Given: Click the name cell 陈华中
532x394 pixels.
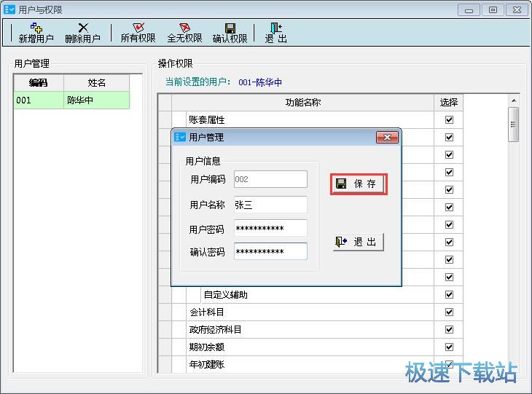Looking at the screenshot, I should (x=97, y=101).
